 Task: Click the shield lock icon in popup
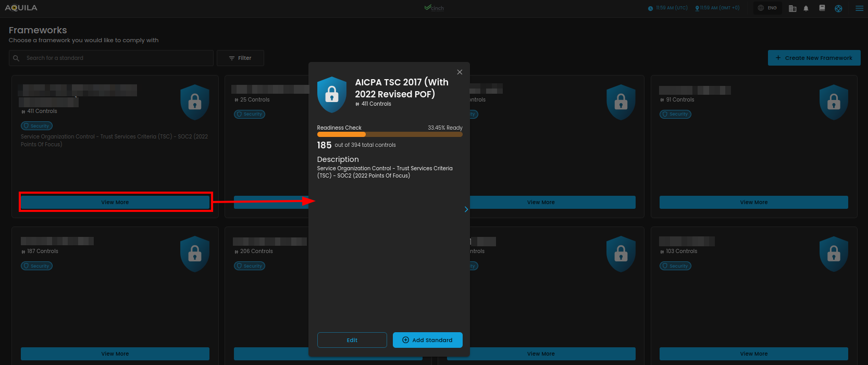click(x=332, y=95)
